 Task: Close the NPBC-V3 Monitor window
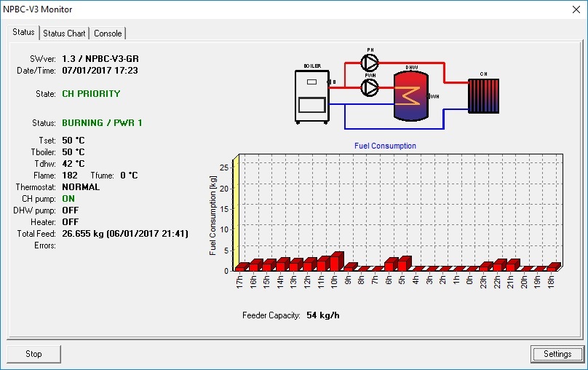click(x=571, y=9)
